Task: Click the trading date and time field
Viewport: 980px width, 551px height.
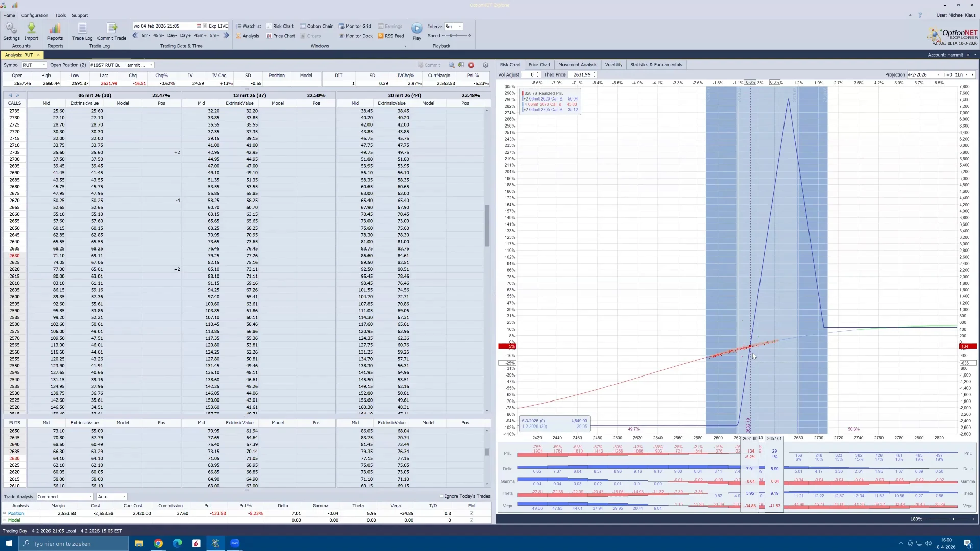Action: pos(163,26)
